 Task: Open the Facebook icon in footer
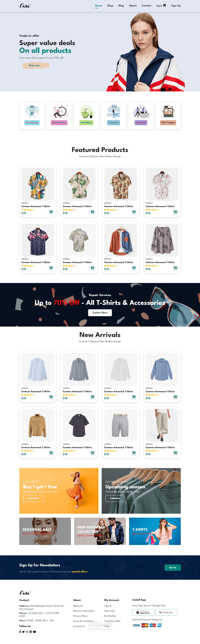tap(20, 632)
